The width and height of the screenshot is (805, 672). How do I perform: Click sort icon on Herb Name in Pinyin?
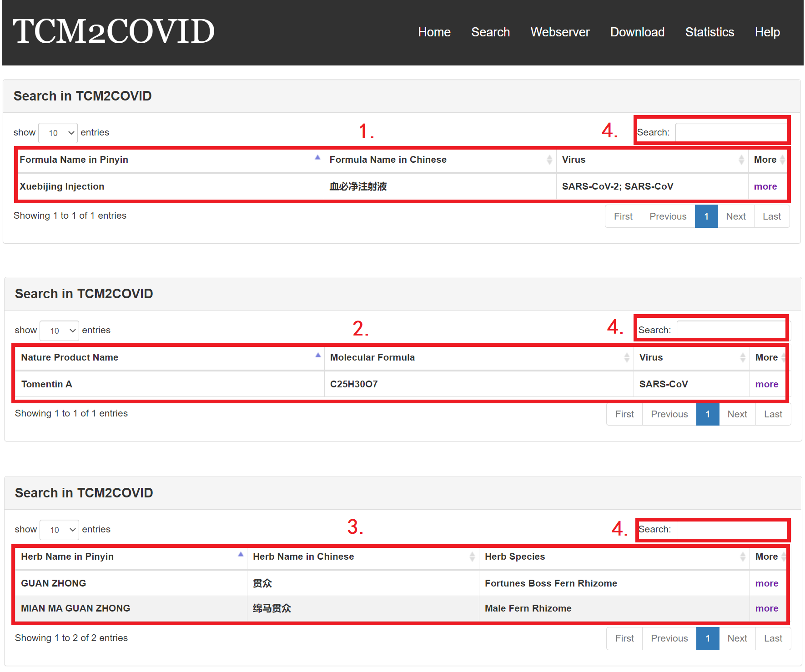coord(241,555)
